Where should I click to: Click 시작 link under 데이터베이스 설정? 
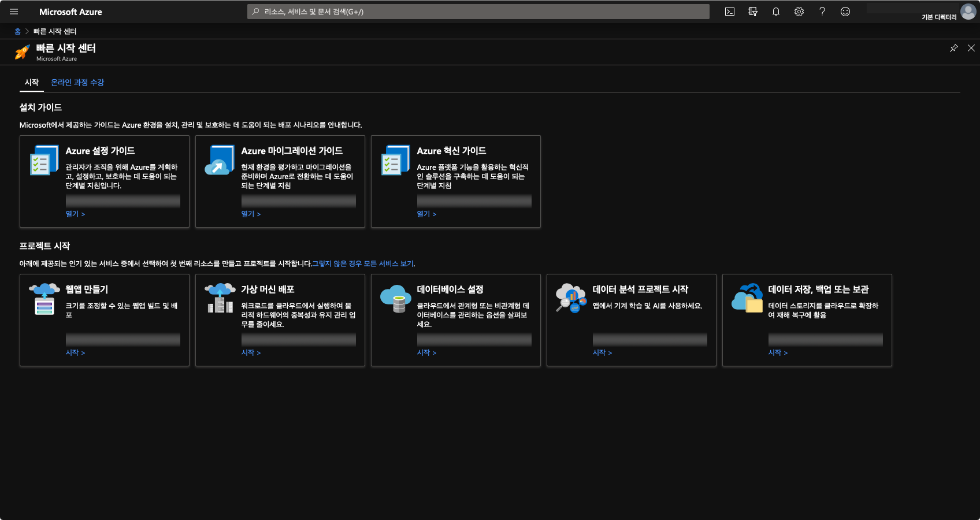coord(426,352)
